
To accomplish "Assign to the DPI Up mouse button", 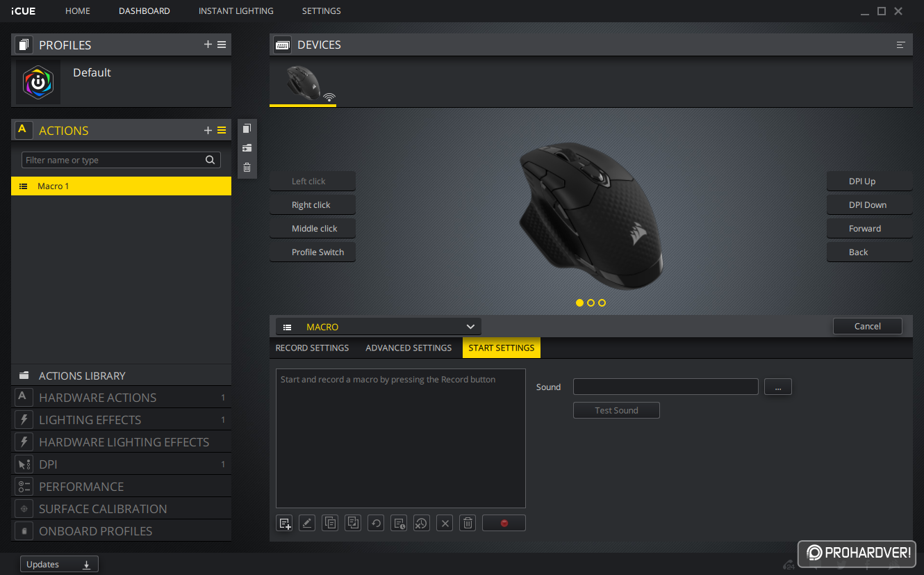I will pyautogui.click(x=869, y=181).
